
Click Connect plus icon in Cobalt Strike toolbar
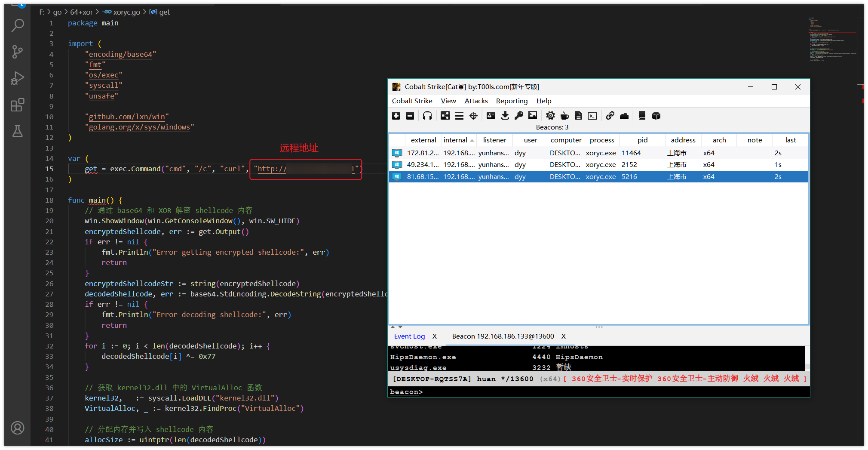(x=396, y=116)
